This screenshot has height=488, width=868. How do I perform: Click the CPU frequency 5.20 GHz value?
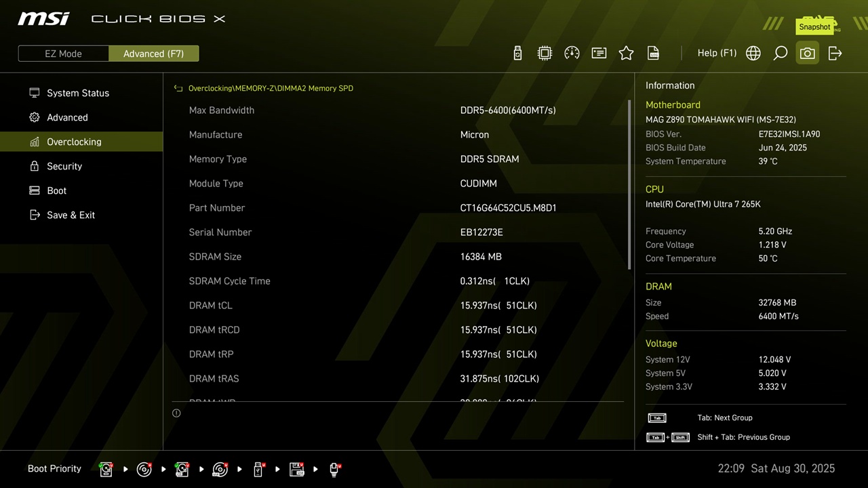click(775, 231)
